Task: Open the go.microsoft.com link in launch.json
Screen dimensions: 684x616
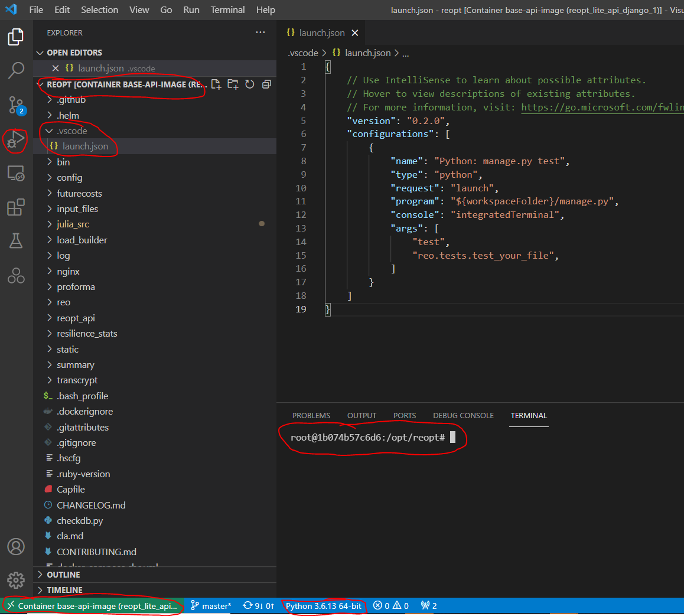Action: (602, 107)
